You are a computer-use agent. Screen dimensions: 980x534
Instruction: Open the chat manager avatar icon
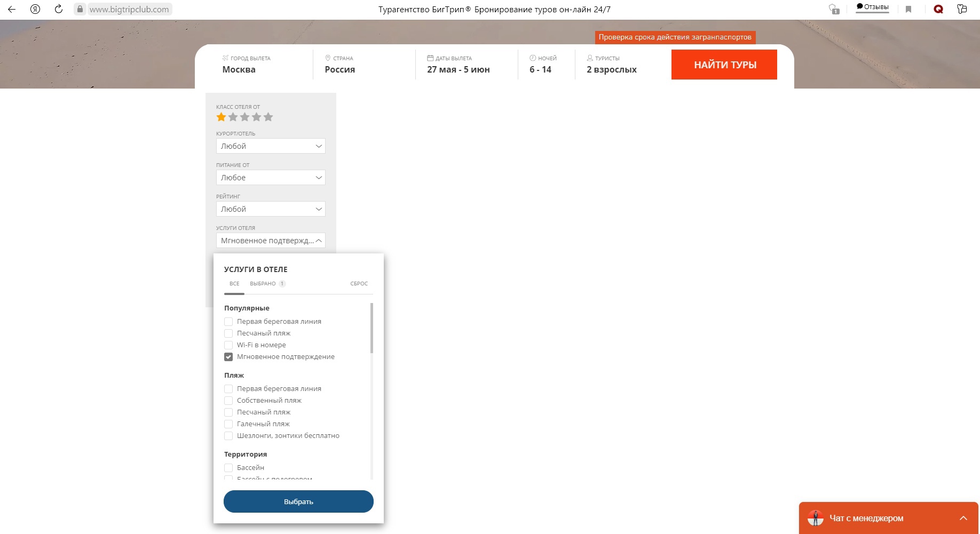click(x=815, y=518)
